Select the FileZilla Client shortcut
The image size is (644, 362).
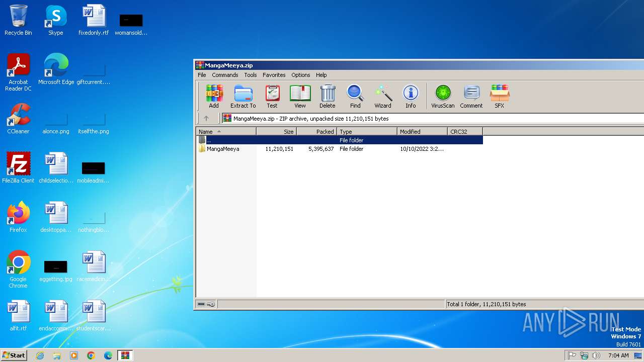click(18, 168)
